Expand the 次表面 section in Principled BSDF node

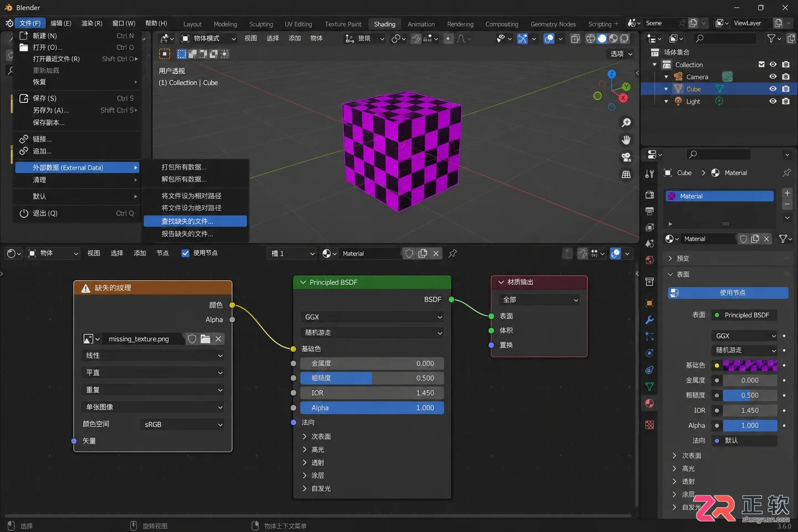click(x=317, y=437)
